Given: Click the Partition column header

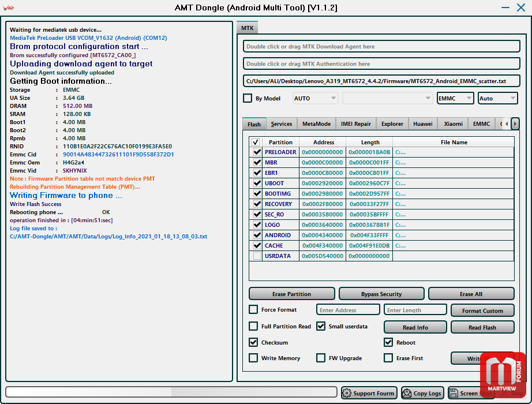Looking at the screenshot, I should pos(280,142).
